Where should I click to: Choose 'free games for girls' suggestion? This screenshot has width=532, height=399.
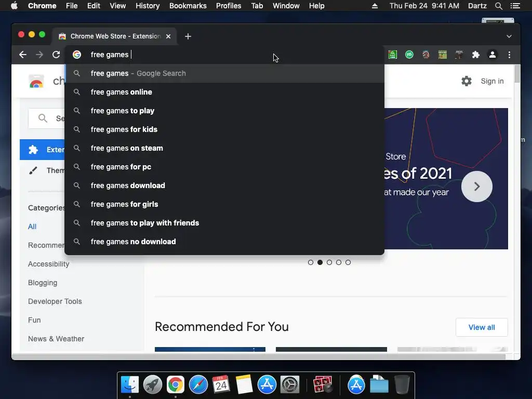coord(224,204)
